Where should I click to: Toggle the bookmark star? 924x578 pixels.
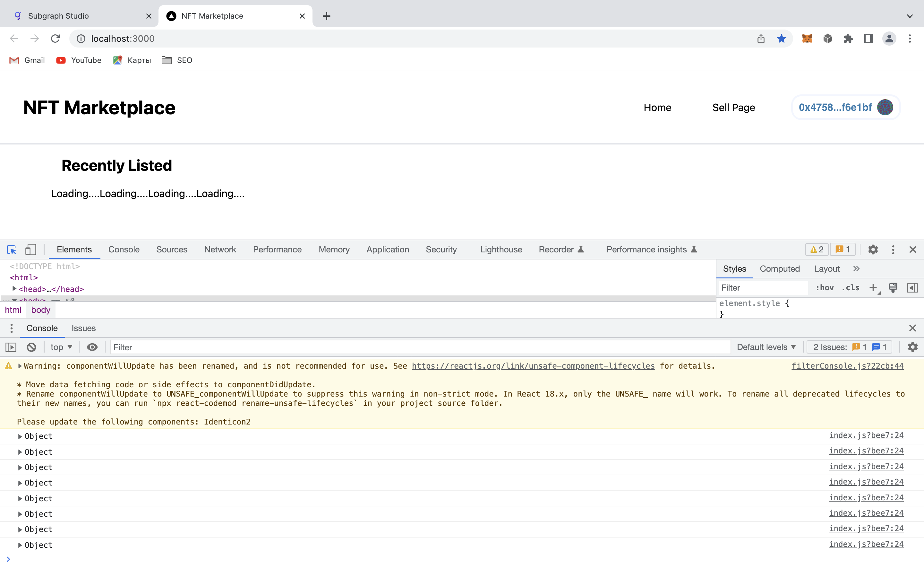click(782, 39)
